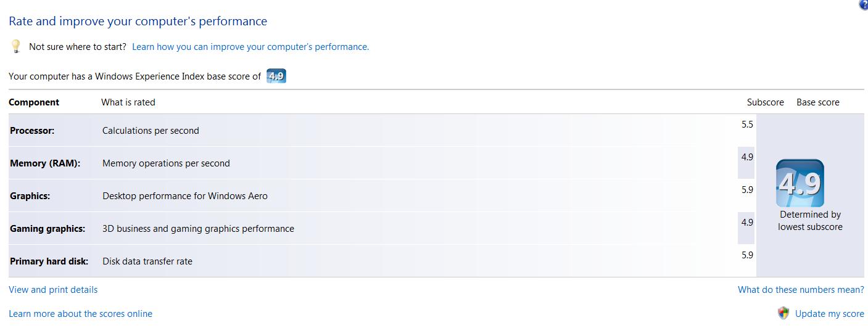
Task: Click the Graphics subscore 5.9
Action: point(747,190)
